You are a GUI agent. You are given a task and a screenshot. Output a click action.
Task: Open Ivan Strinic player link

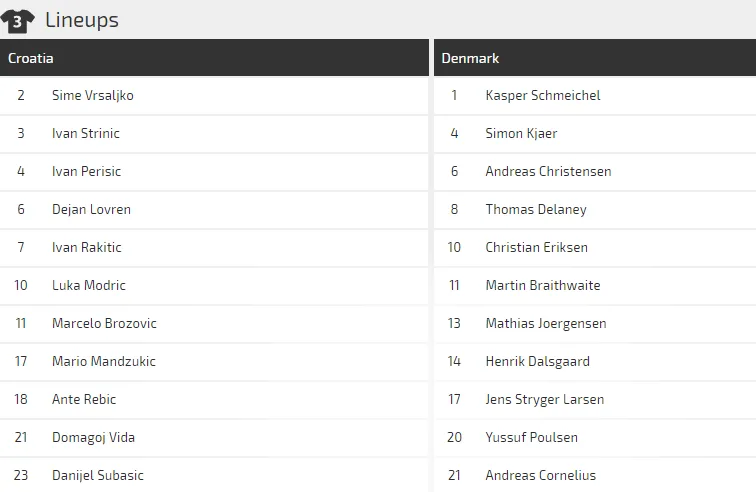pos(86,133)
